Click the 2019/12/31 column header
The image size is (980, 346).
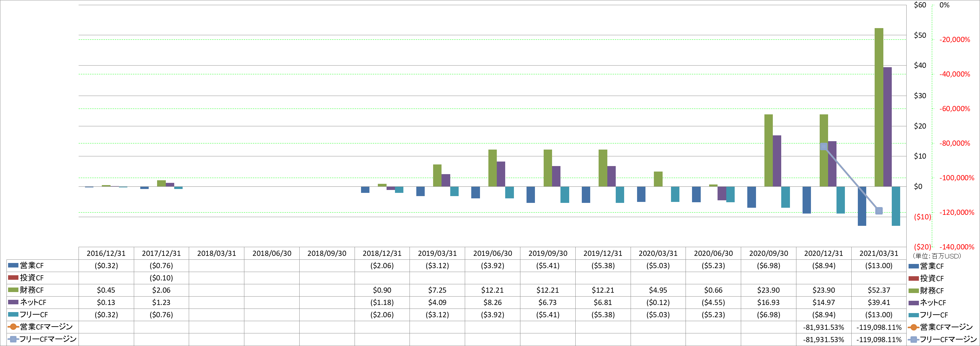click(x=602, y=253)
